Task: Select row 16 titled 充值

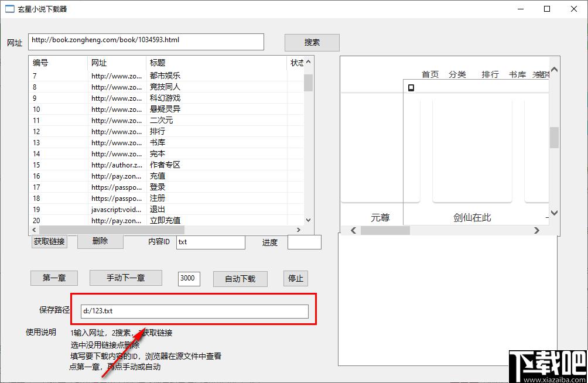Action: (x=166, y=176)
